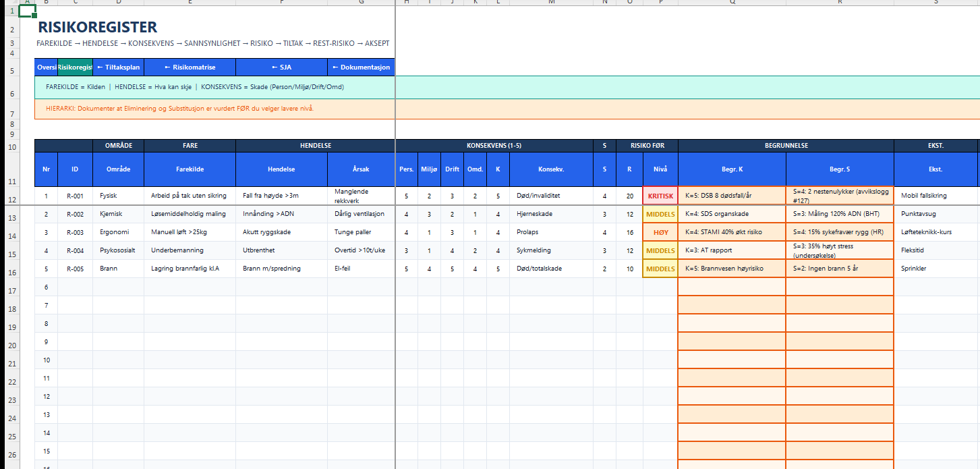Click row header 12

pos(9,200)
